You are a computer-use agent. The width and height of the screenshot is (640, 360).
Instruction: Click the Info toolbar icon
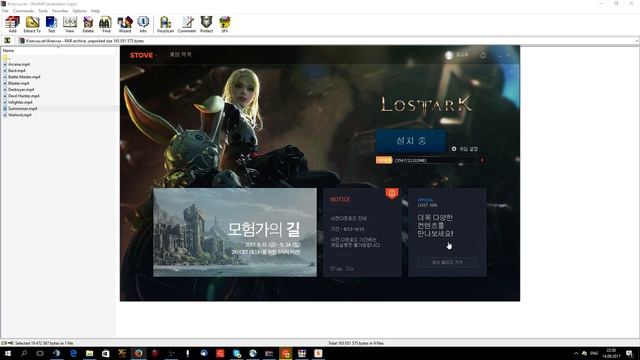coord(143,24)
